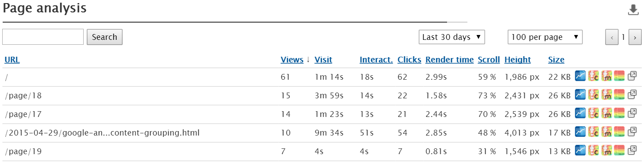
Task: Sort table by Render time
Action: click(449, 60)
